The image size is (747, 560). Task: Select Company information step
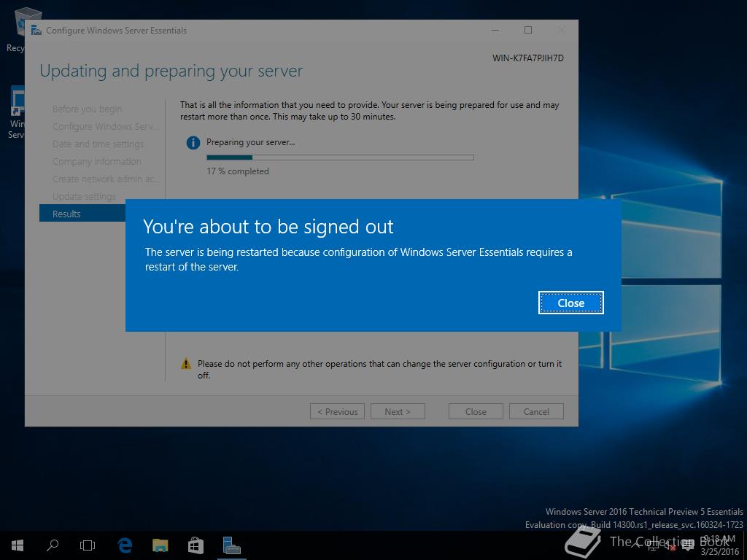pos(97,161)
